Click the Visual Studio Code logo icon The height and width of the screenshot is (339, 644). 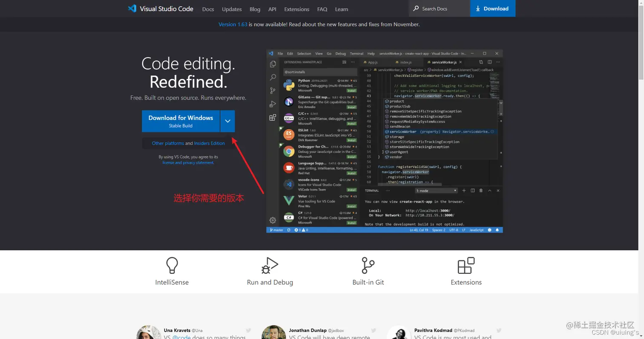click(x=132, y=9)
